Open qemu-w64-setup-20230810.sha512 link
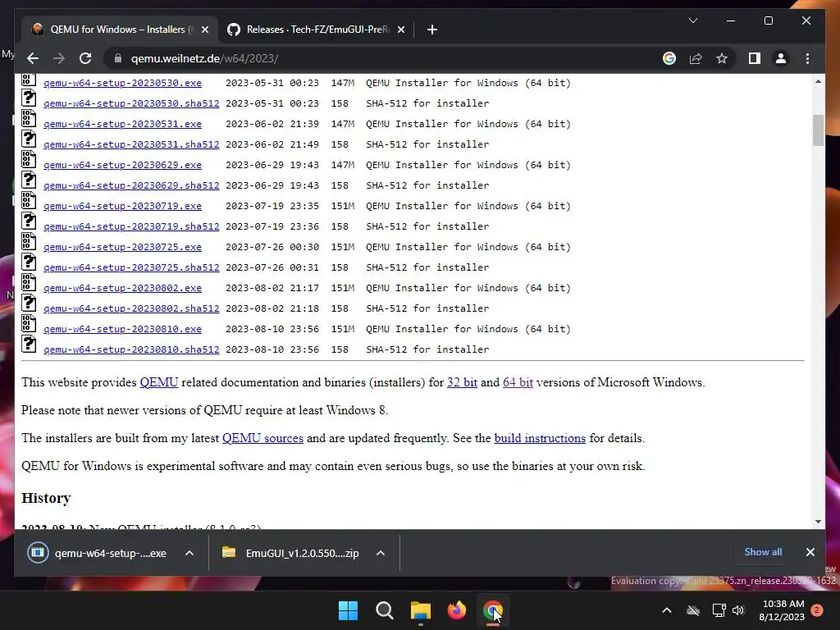Screen dimensions: 840x630 pyautogui.click(x=131, y=349)
